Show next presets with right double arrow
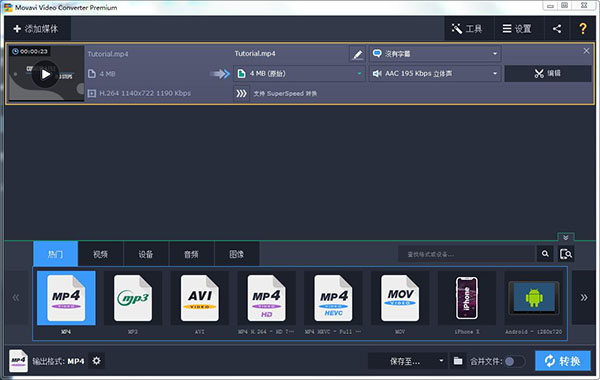Viewport: 600px width, 380px height. coord(584,298)
